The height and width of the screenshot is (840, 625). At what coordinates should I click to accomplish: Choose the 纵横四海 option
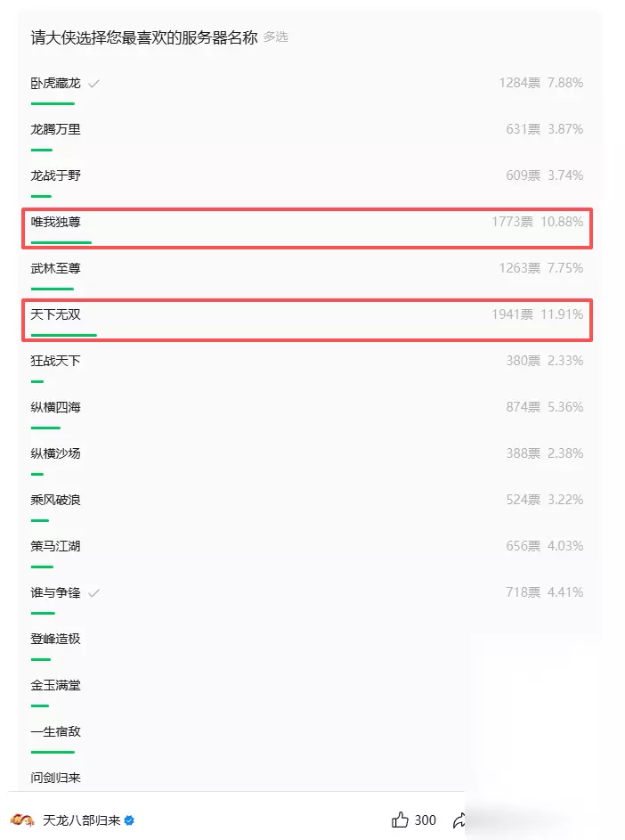pyautogui.click(x=56, y=407)
